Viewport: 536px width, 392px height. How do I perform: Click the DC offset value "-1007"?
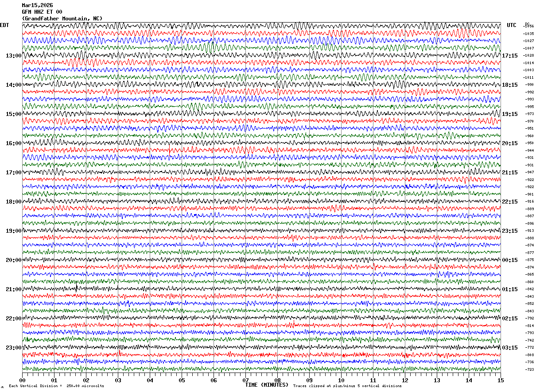(x=528, y=48)
